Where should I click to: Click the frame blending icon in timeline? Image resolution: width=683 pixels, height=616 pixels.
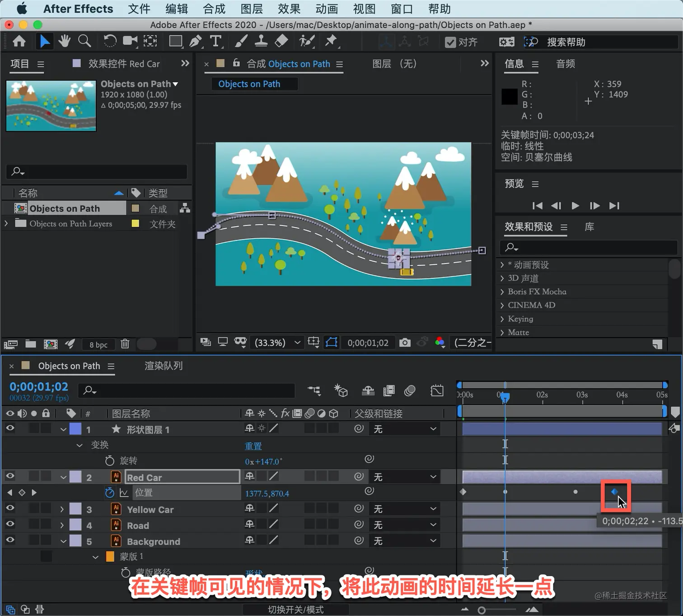(x=388, y=390)
